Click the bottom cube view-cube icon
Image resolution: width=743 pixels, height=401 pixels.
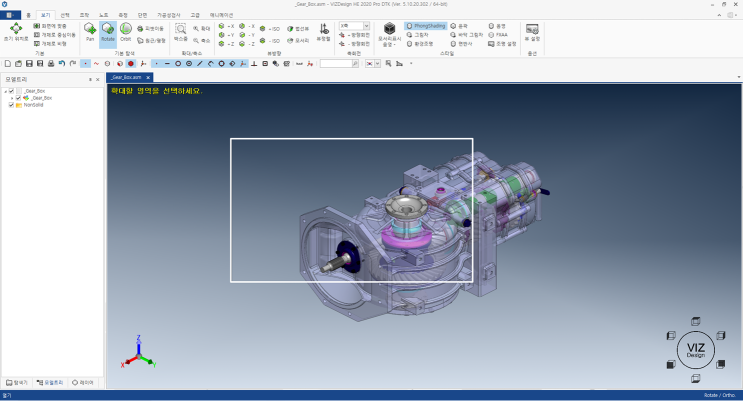pyautogui.click(x=696, y=378)
